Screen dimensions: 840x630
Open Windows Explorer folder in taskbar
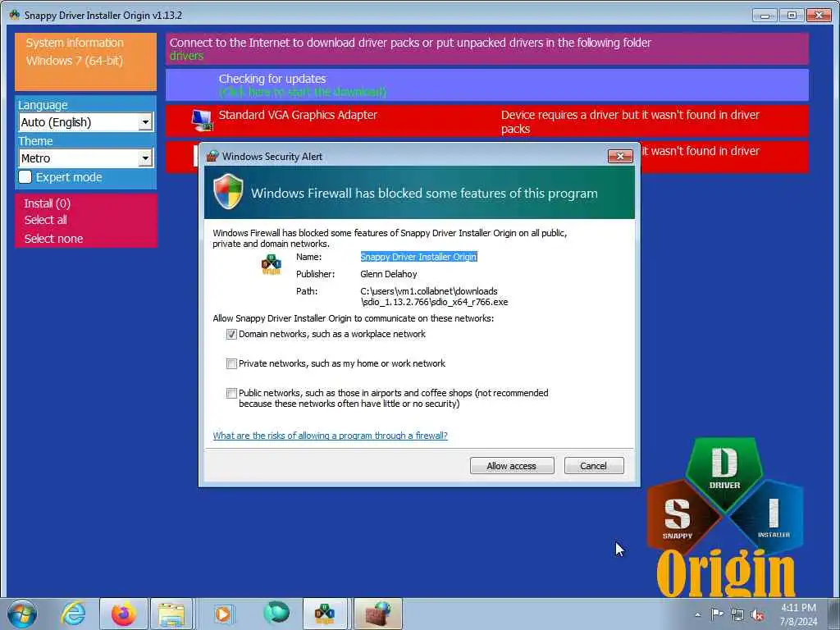pos(171,614)
